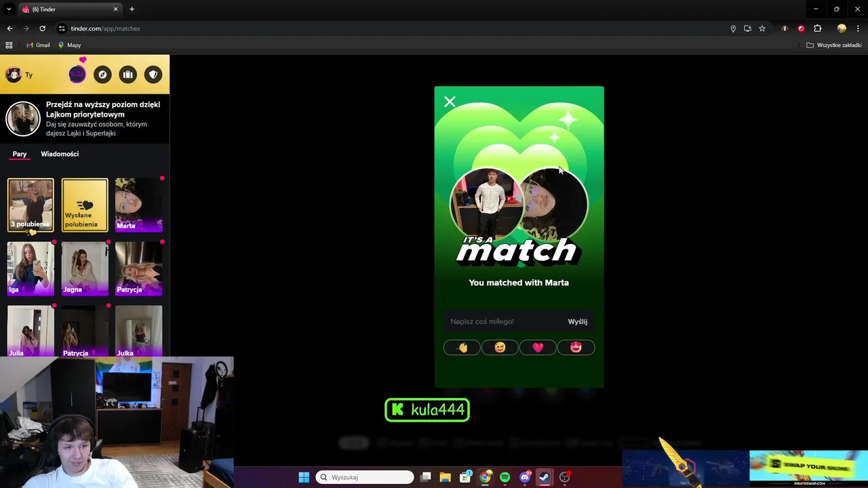The image size is (868, 488).
Task: Open the work mode briefcase icon
Action: (x=127, y=75)
